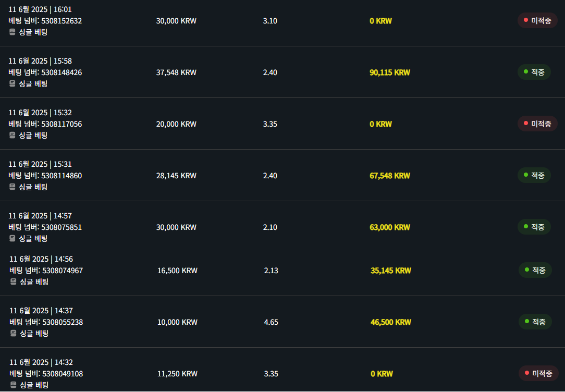Screen dimensions: 565x392
Task: Click the 미적중 status badge for the 16:01 bet
Action: pyautogui.click(x=537, y=21)
